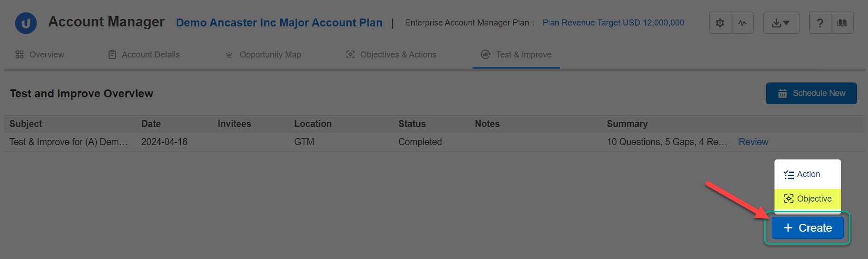This screenshot has height=259, width=868.
Task: Click the blue Create button
Action: tap(807, 228)
